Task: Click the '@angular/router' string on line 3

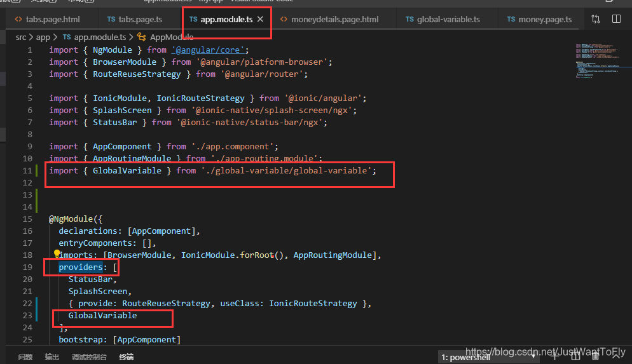Action: click(x=262, y=74)
